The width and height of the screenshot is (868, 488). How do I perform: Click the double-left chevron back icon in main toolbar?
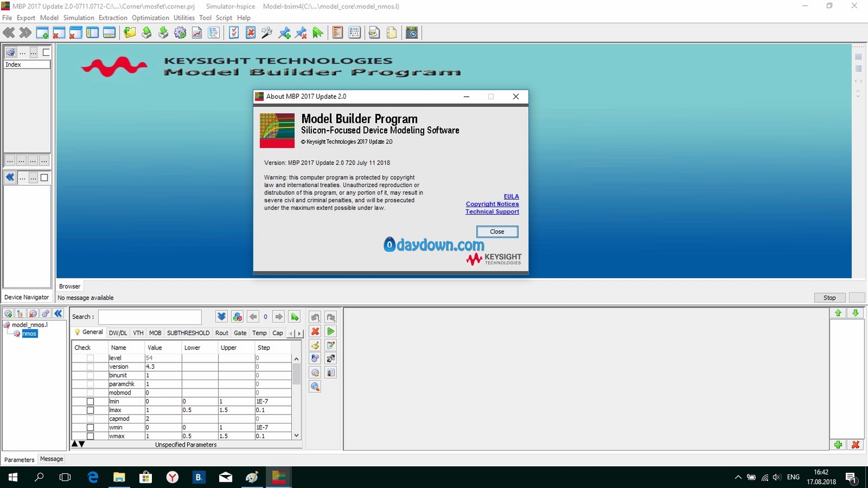click(9, 33)
